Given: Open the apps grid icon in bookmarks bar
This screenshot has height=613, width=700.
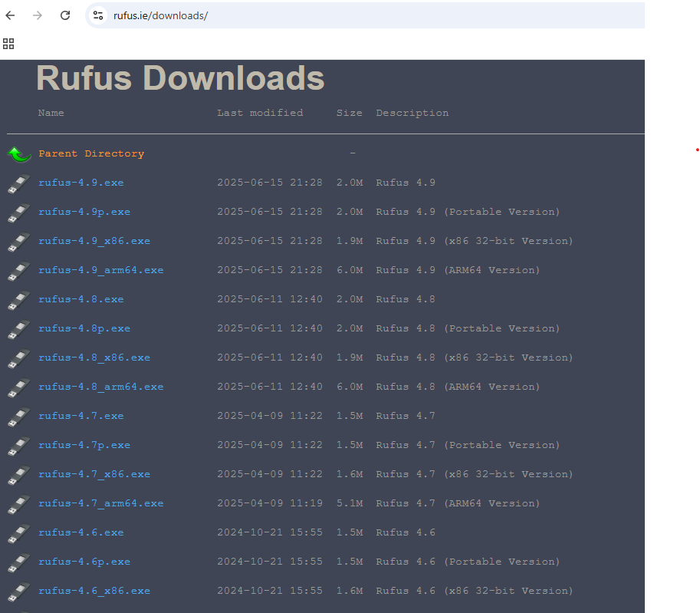Looking at the screenshot, I should click(x=8, y=44).
